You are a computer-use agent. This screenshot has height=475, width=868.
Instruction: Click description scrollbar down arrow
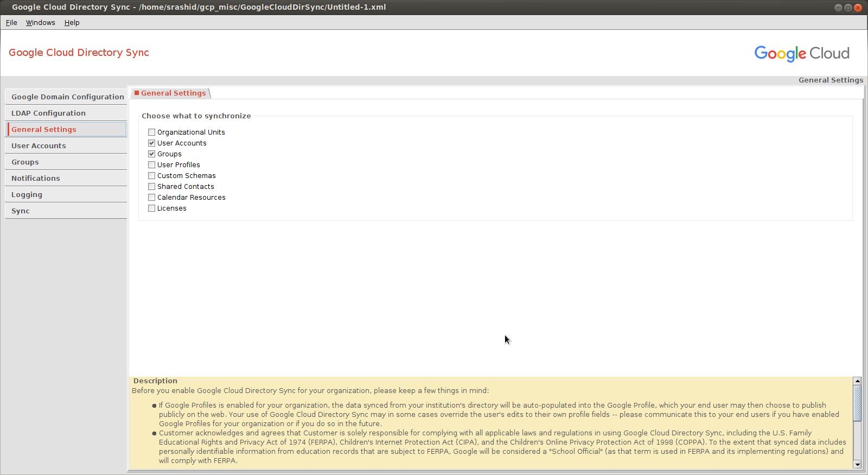tap(857, 464)
